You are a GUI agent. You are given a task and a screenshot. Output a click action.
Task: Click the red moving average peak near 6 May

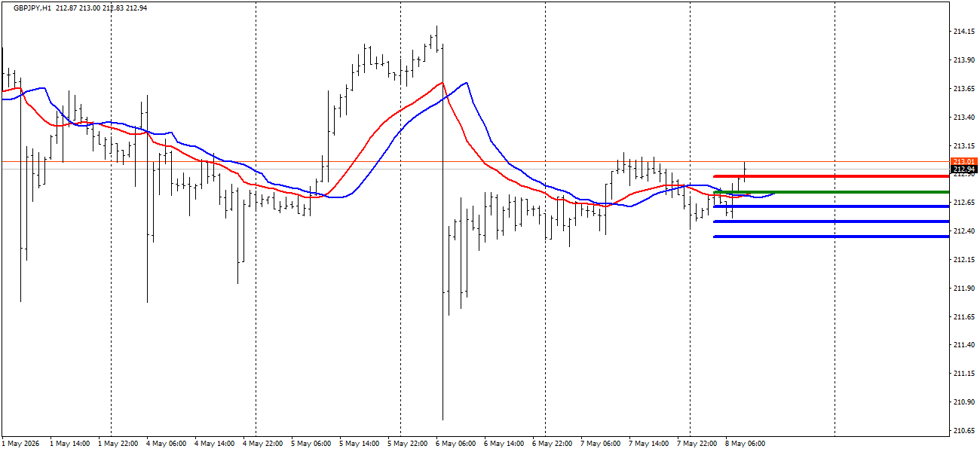click(443, 83)
